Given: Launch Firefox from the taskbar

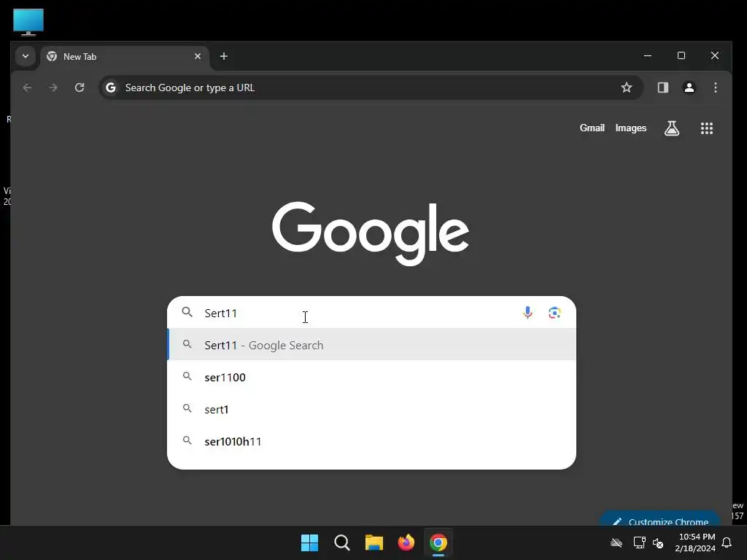Looking at the screenshot, I should [406, 542].
